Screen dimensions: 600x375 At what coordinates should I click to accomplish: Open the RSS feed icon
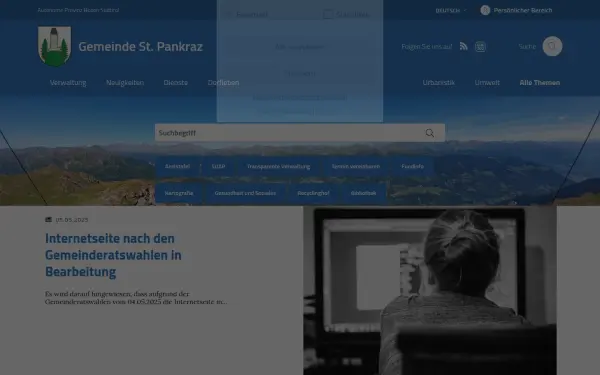(x=464, y=47)
